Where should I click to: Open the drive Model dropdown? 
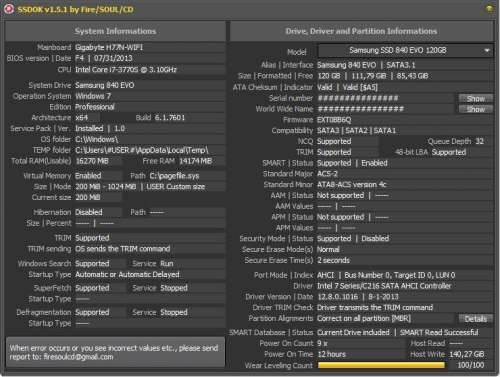(x=406, y=51)
